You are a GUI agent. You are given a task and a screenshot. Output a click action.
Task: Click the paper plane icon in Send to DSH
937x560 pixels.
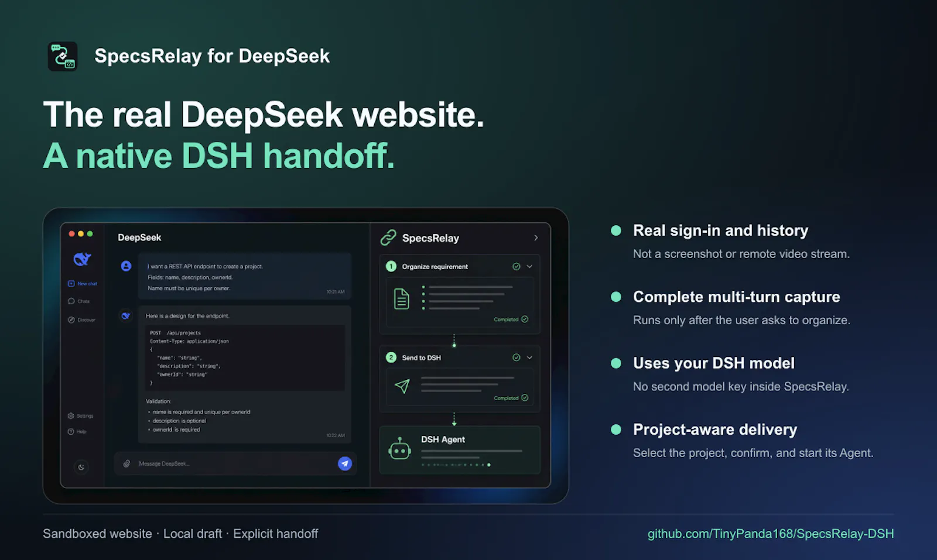click(402, 386)
